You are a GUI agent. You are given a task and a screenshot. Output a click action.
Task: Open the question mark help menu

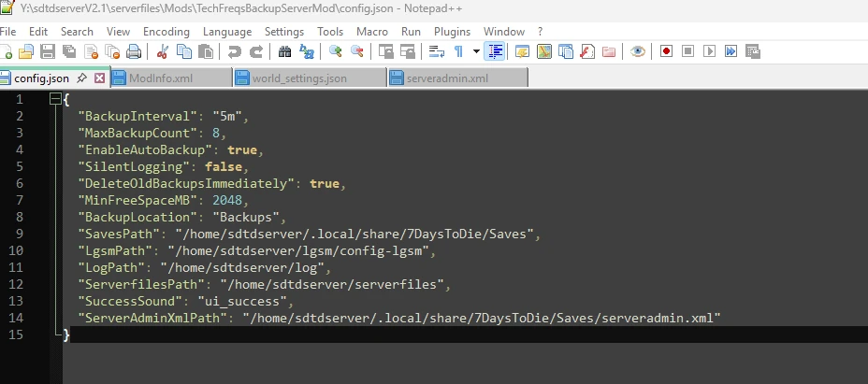coord(541,32)
